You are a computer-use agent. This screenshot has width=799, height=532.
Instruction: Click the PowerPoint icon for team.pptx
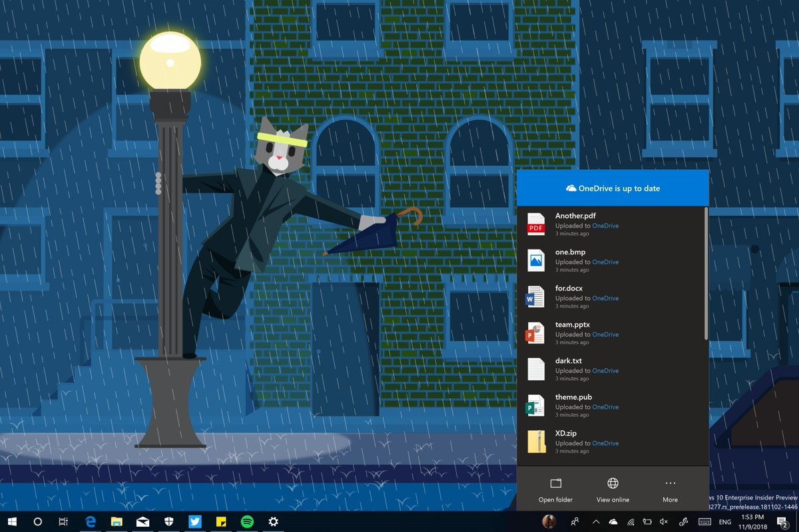coord(535,332)
